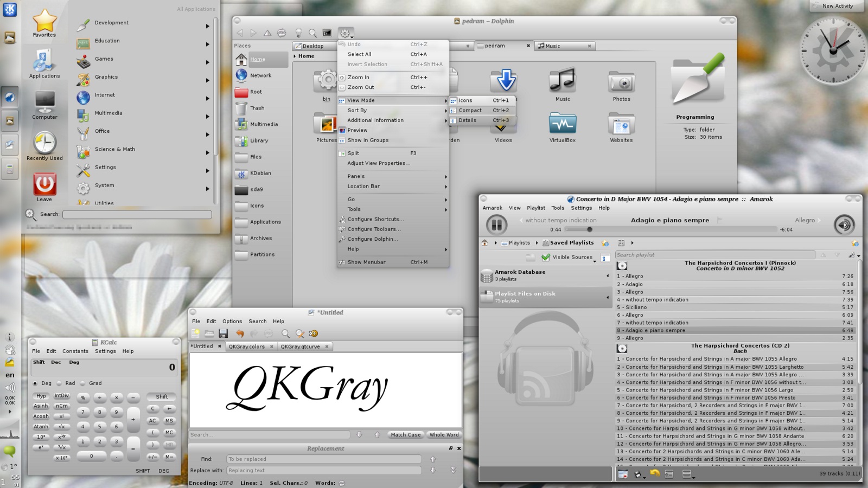Expand Playlist Files on Disk arrow
The height and width of the screenshot is (488, 868).
(608, 297)
